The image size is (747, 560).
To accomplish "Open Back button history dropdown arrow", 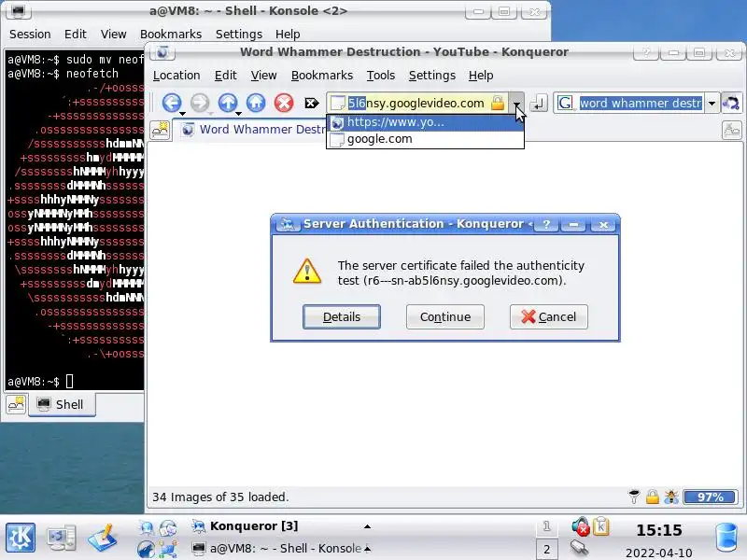I will coord(182,113).
